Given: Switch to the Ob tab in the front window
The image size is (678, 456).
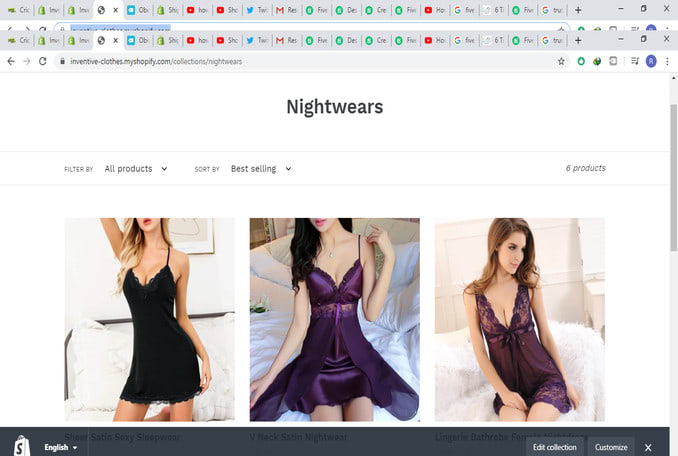Looking at the screenshot, I should click(x=138, y=40).
